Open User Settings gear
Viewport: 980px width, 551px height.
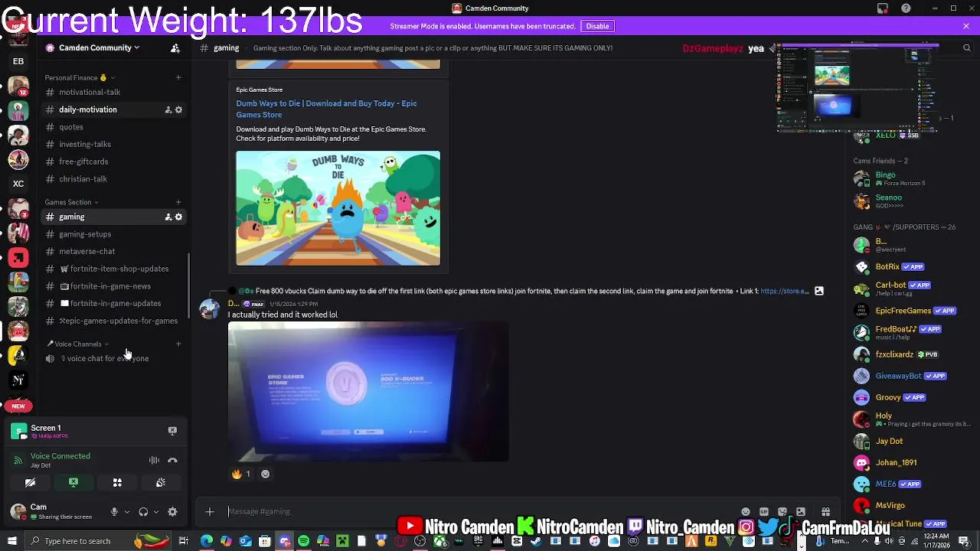pos(172,512)
